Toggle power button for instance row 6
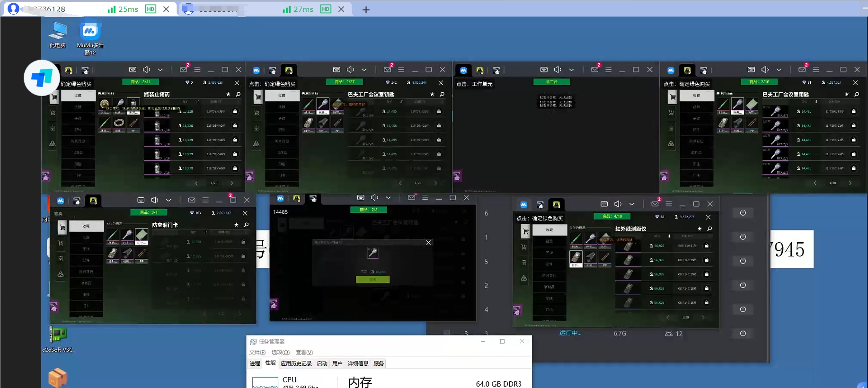Image resolution: width=868 pixels, height=388 pixels. coord(743,213)
